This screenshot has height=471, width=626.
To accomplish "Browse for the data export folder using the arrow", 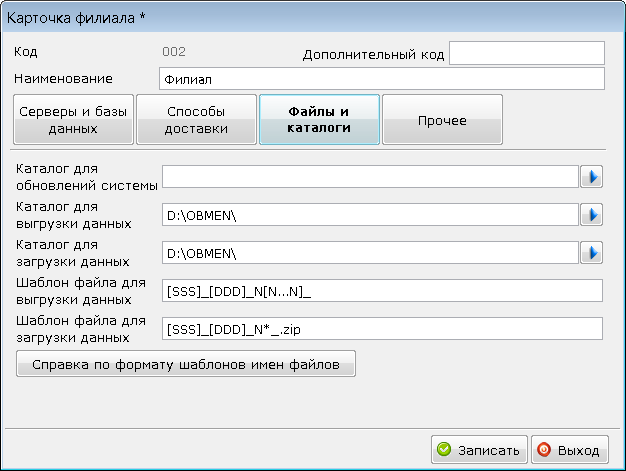I will point(591,215).
